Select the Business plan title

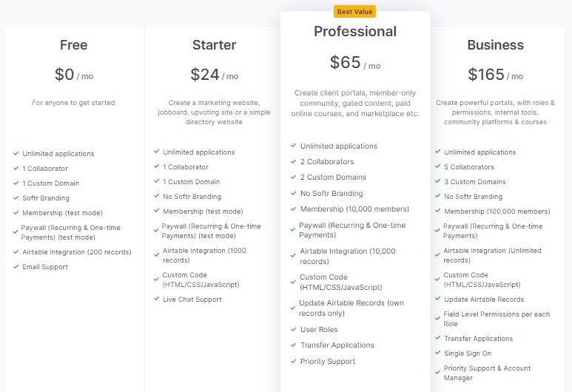point(496,45)
